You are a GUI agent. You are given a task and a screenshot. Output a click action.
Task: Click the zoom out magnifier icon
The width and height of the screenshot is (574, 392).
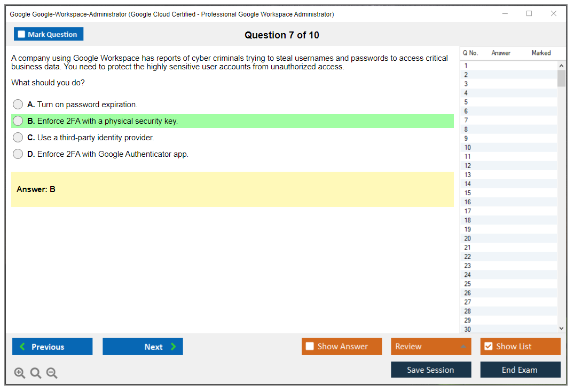[52, 373]
